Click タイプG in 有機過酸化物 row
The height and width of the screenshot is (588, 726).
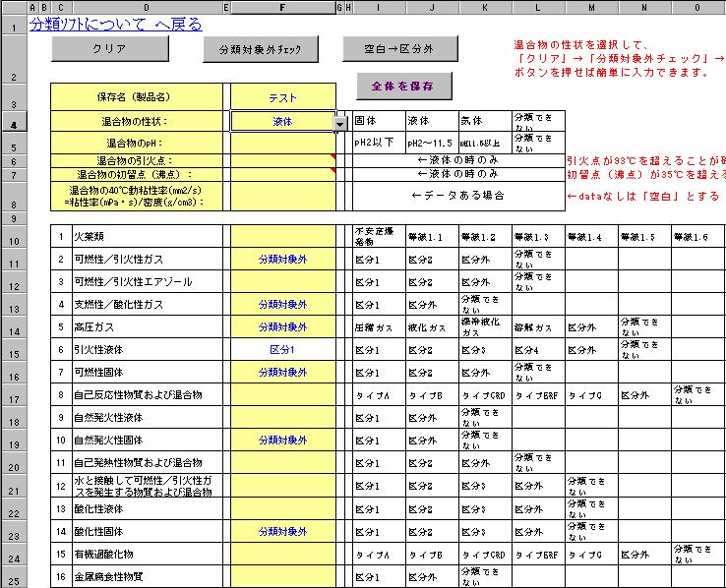click(592, 555)
